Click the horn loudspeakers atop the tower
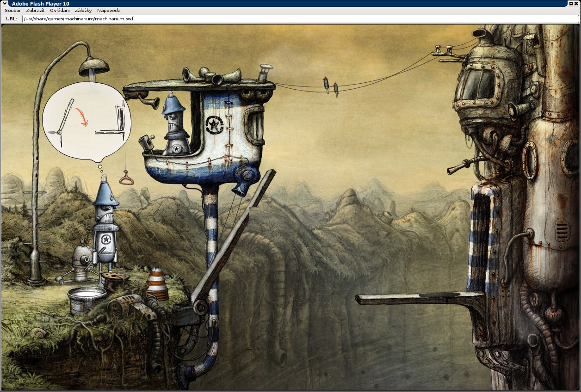 (213, 75)
